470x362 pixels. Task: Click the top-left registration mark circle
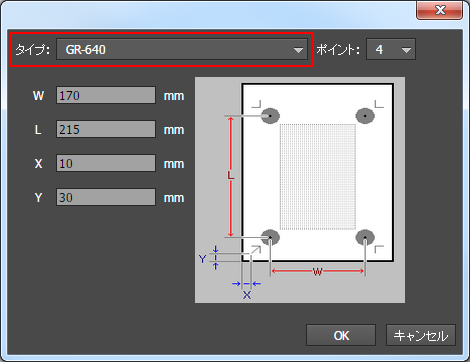(270, 116)
